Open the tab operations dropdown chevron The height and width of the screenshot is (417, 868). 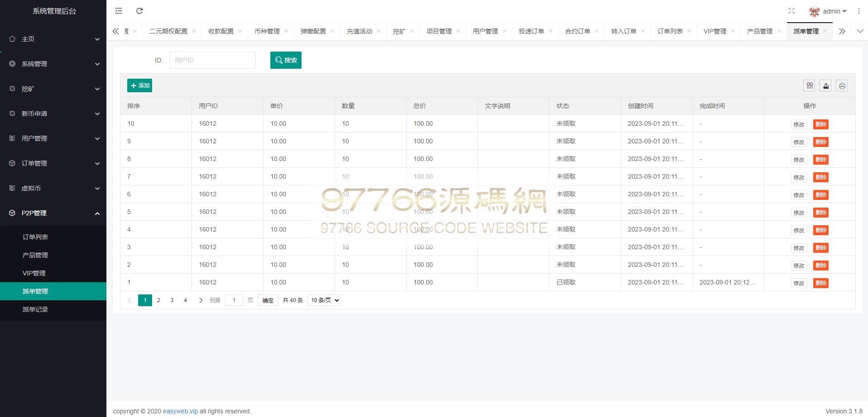pos(860,31)
